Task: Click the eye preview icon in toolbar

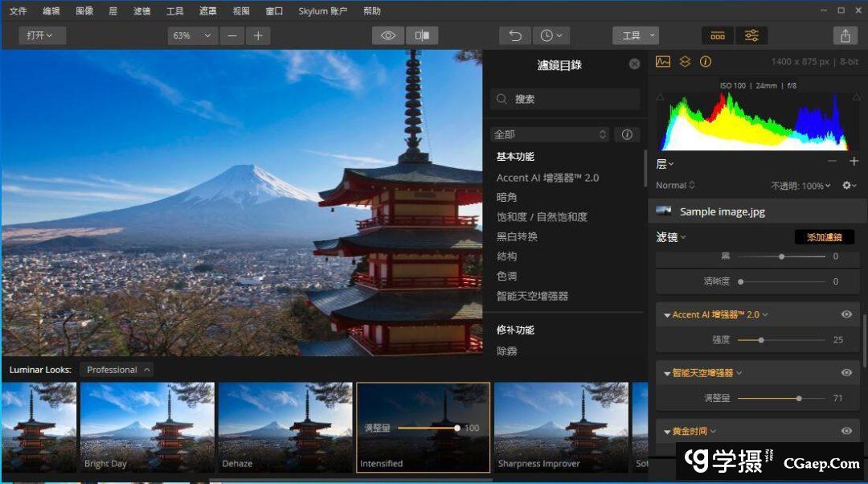Action: click(x=388, y=35)
